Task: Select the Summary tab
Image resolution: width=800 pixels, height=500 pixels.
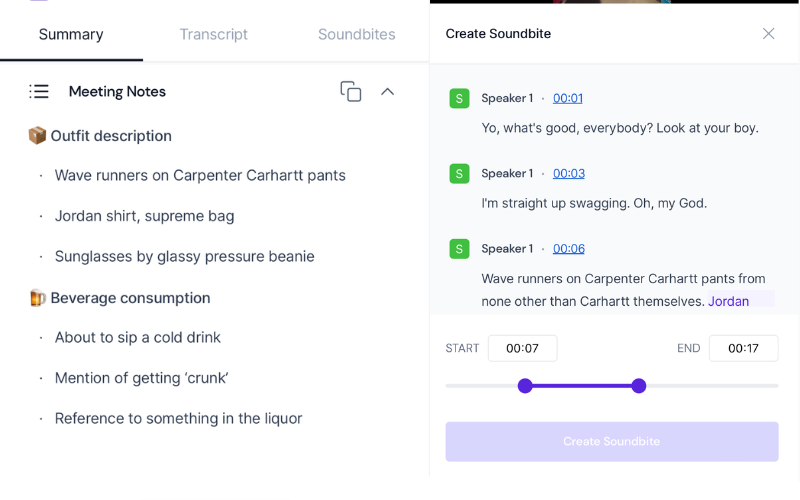Action: tap(71, 34)
